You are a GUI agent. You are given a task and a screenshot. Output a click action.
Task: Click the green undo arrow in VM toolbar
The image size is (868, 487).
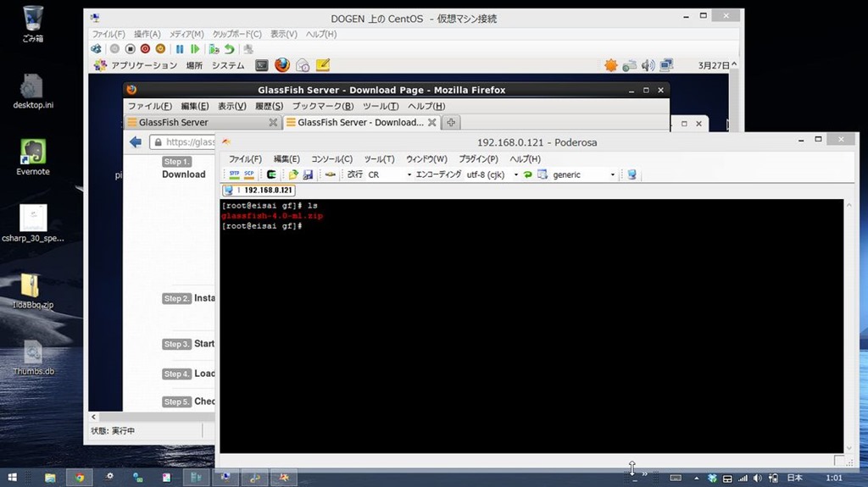coord(230,49)
